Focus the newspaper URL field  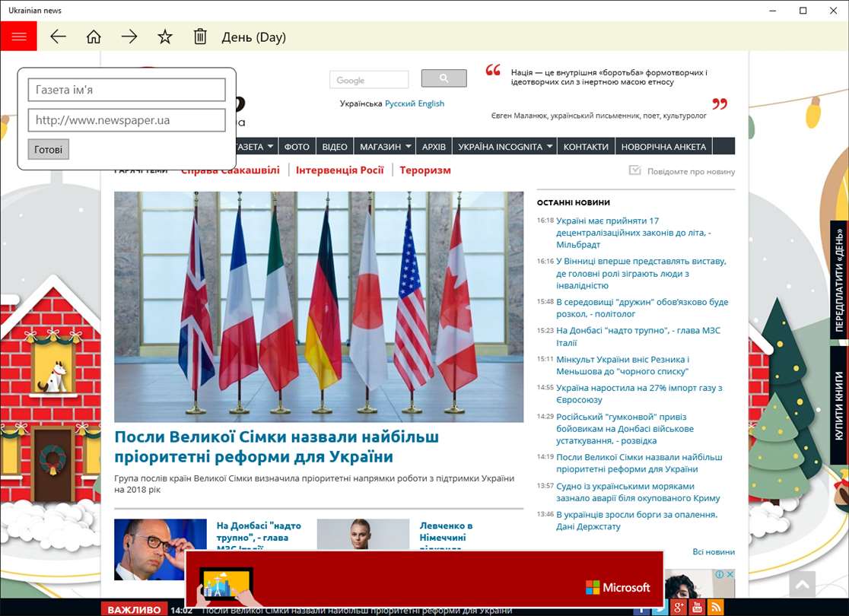(127, 120)
